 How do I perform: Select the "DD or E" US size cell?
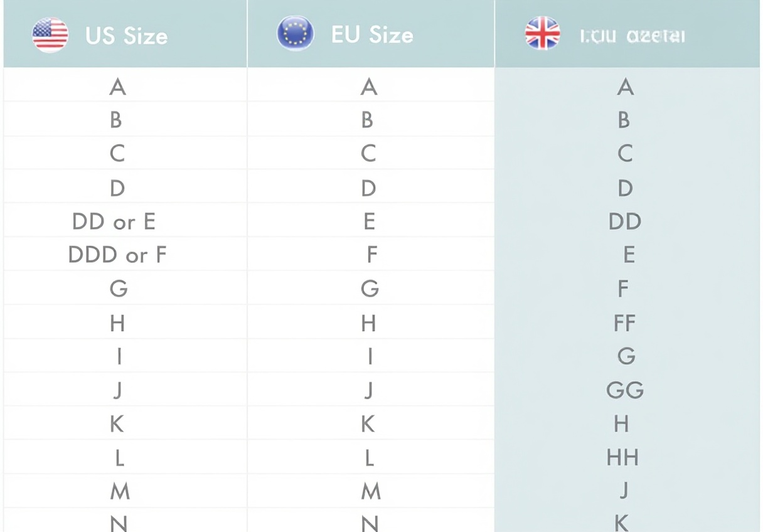114,221
